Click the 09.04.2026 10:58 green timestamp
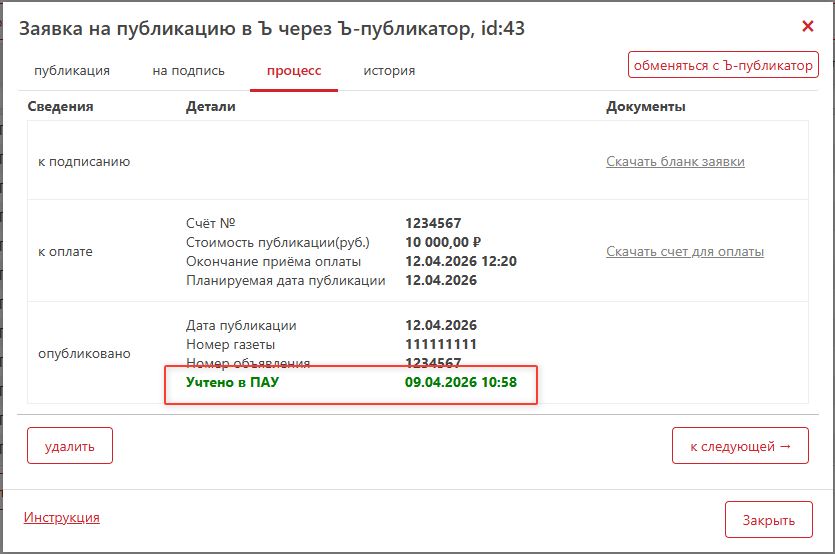 pos(460,382)
